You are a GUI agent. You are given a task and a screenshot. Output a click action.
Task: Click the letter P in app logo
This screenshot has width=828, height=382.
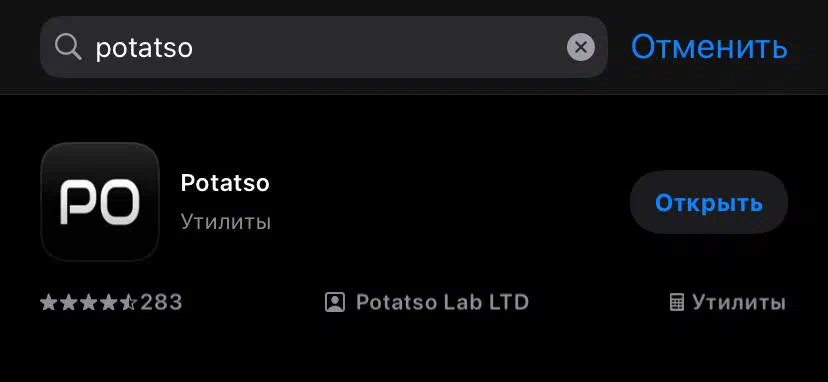[78, 202]
